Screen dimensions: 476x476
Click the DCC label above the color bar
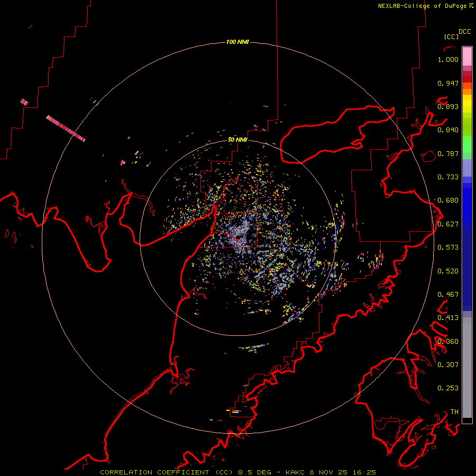click(464, 32)
